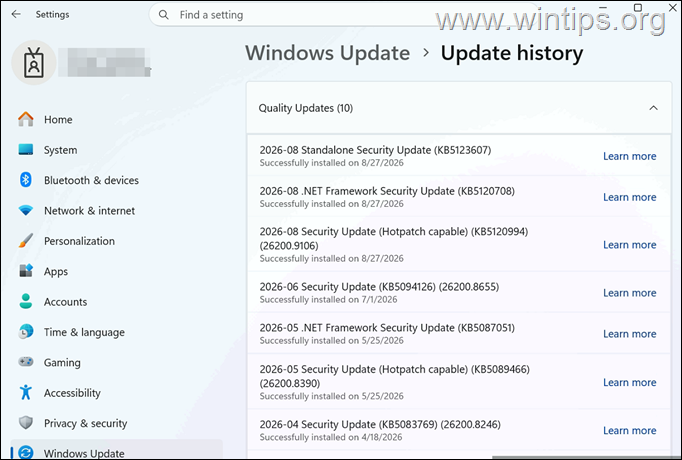Click the System monitor icon
682x460 pixels.
click(x=26, y=150)
